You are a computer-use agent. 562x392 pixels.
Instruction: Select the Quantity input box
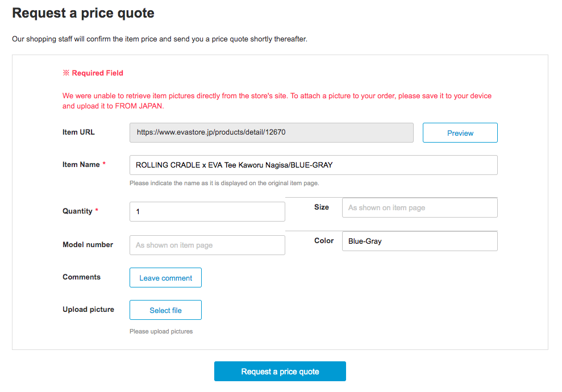tap(207, 211)
